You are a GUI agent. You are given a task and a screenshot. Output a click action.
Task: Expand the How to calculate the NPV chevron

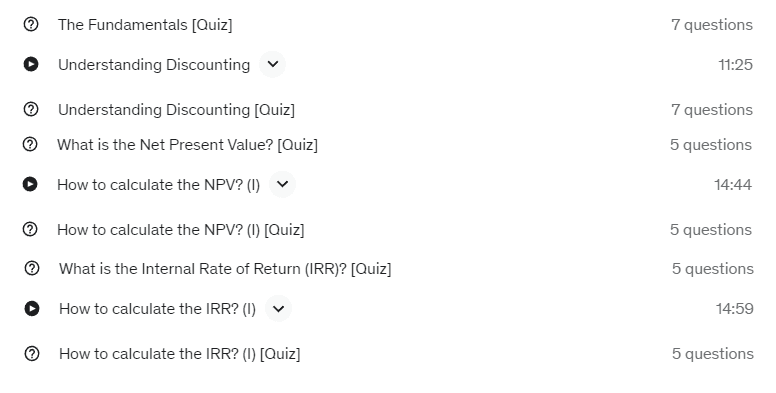[x=283, y=184]
